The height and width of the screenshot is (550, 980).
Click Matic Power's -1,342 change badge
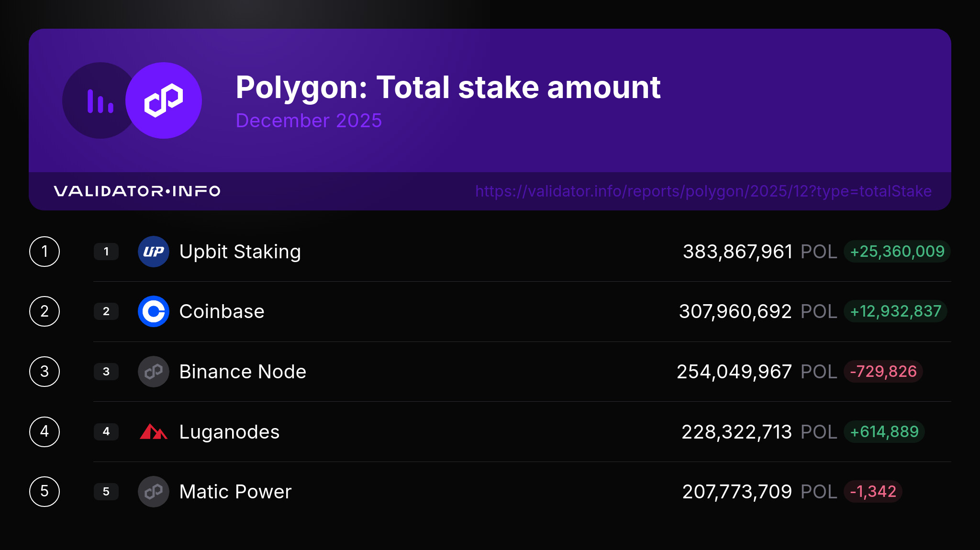point(873,492)
